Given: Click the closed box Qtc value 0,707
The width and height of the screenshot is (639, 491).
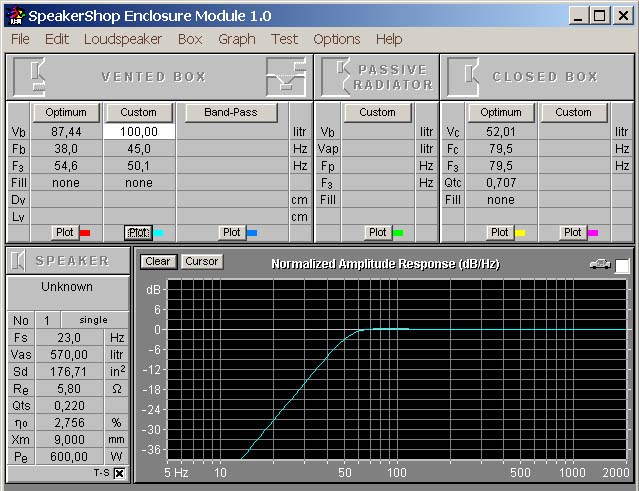Looking at the screenshot, I should coord(501,183).
